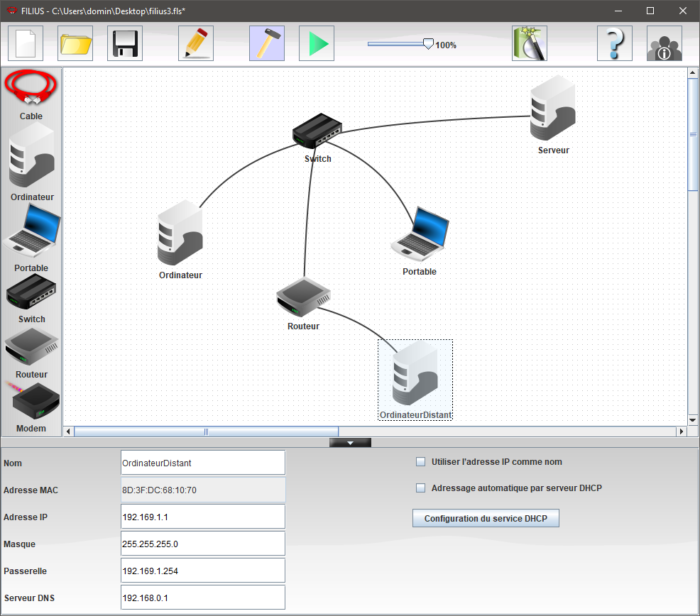700x616 pixels.
Task: Switch to design mode hammer icon
Action: pos(267,43)
